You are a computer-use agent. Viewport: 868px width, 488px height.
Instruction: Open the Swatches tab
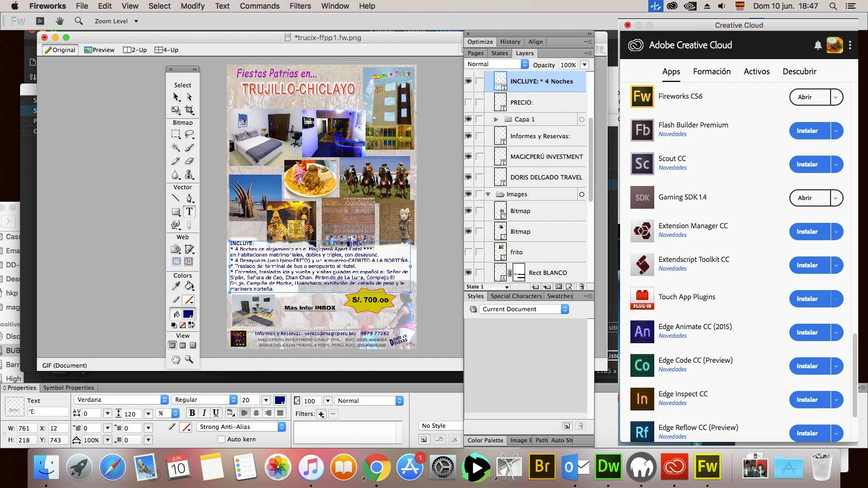tap(559, 296)
